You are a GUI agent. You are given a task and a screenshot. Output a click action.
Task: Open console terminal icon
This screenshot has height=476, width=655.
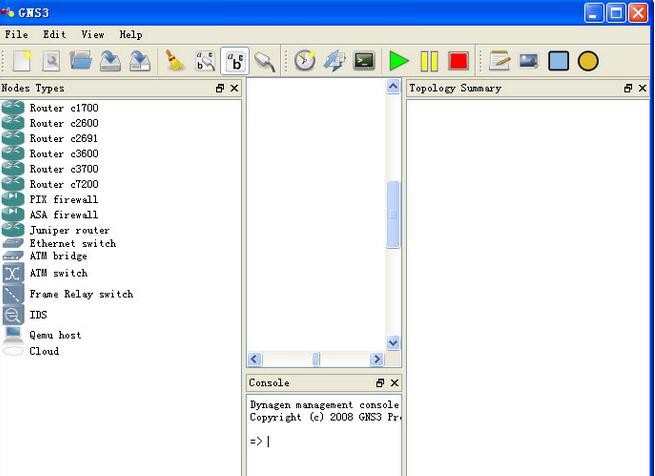pos(364,61)
